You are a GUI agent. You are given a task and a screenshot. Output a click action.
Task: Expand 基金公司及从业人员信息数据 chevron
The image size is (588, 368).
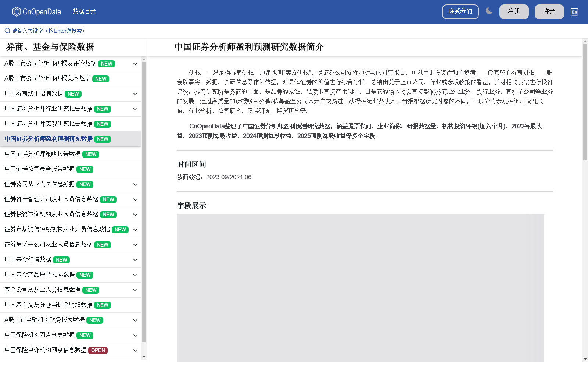[135, 290]
